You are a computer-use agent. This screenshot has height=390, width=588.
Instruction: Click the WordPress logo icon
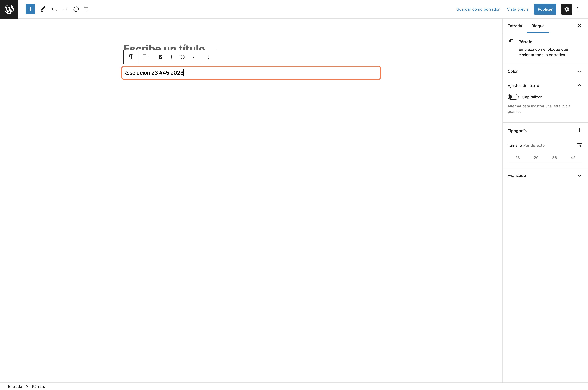click(9, 9)
